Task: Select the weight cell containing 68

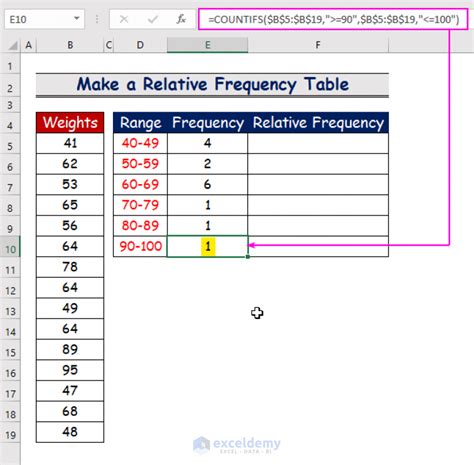Action: click(70, 412)
